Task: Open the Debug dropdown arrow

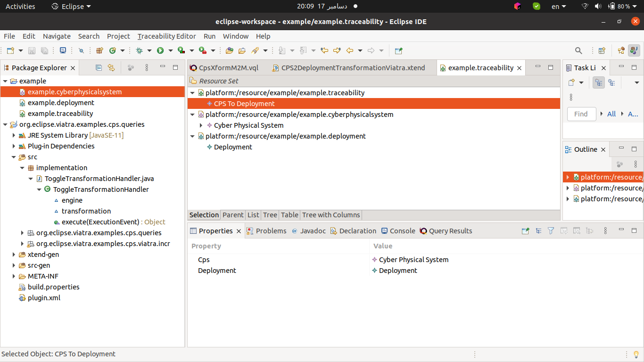Action: coord(149,50)
